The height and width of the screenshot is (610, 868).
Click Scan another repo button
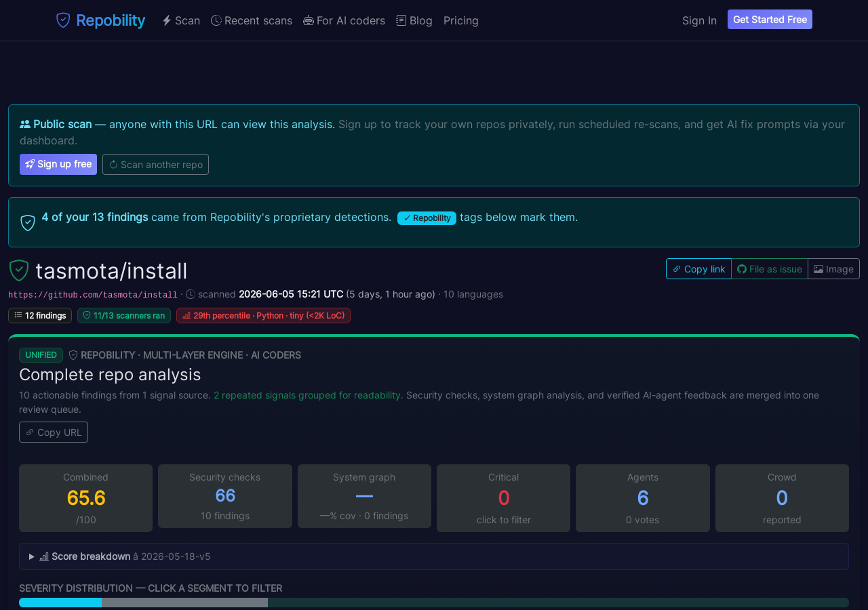(x=155, y=164)
